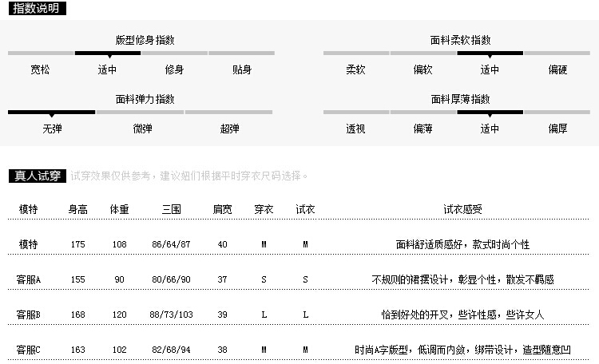Click the 客服C row name

[x=28, y=350]
